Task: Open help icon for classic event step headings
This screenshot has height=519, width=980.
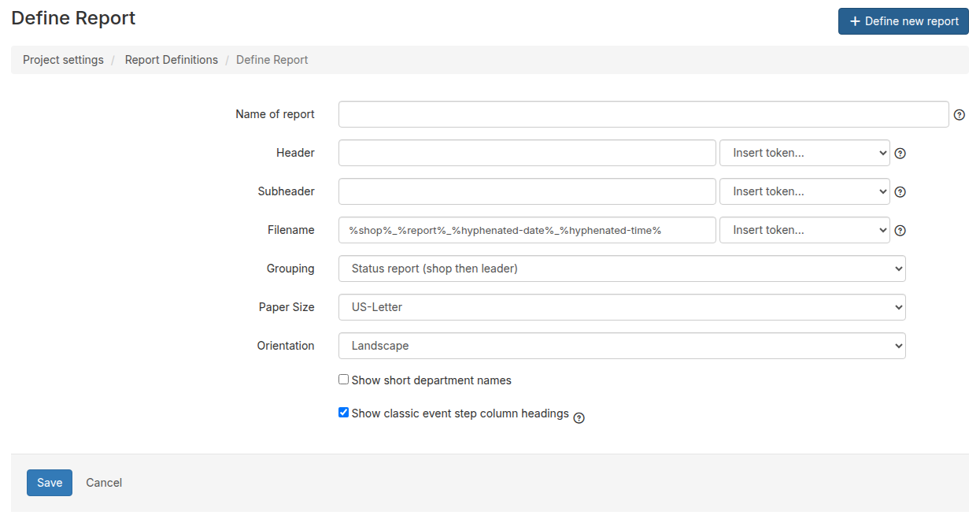Action: coord(579,418)
